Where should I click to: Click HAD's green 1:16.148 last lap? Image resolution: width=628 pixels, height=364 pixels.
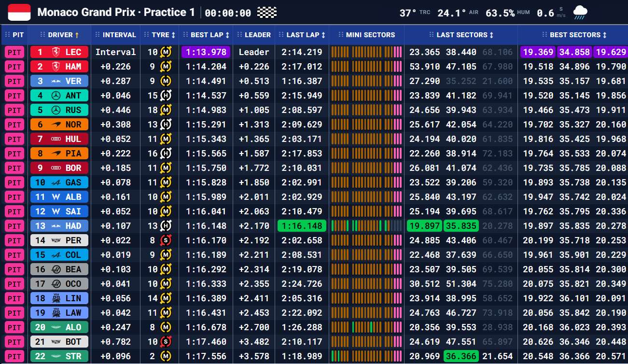(302, 226)
